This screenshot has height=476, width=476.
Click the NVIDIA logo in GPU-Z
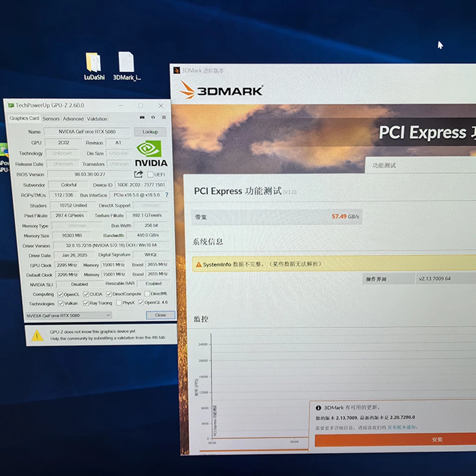point(151,154)
